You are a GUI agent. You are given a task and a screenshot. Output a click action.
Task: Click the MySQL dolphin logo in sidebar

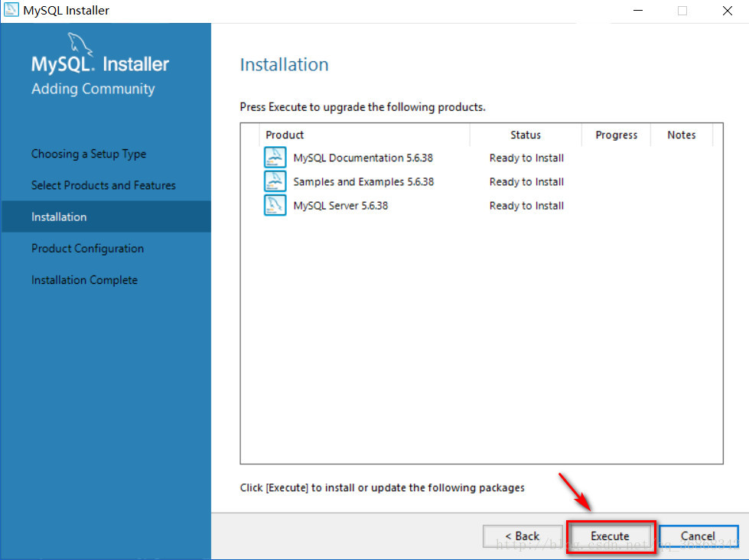[80, 44]
